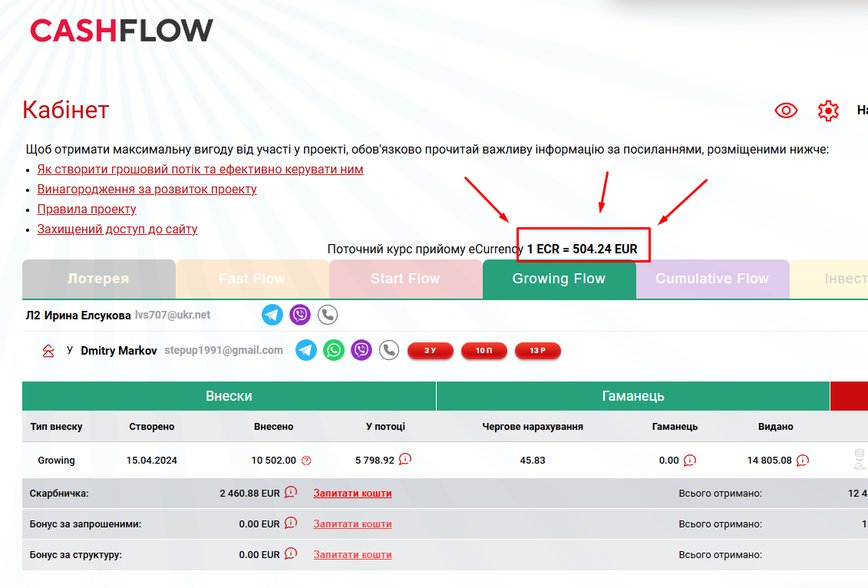Click the date 15.04.2024

click(152, 461)
